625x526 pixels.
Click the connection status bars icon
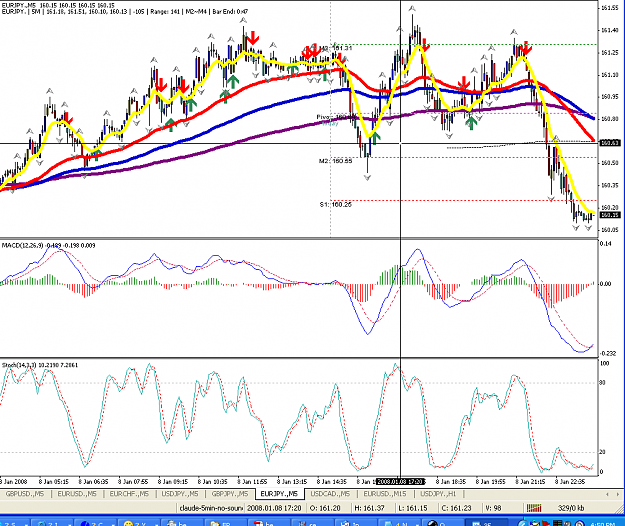(534, 508)
